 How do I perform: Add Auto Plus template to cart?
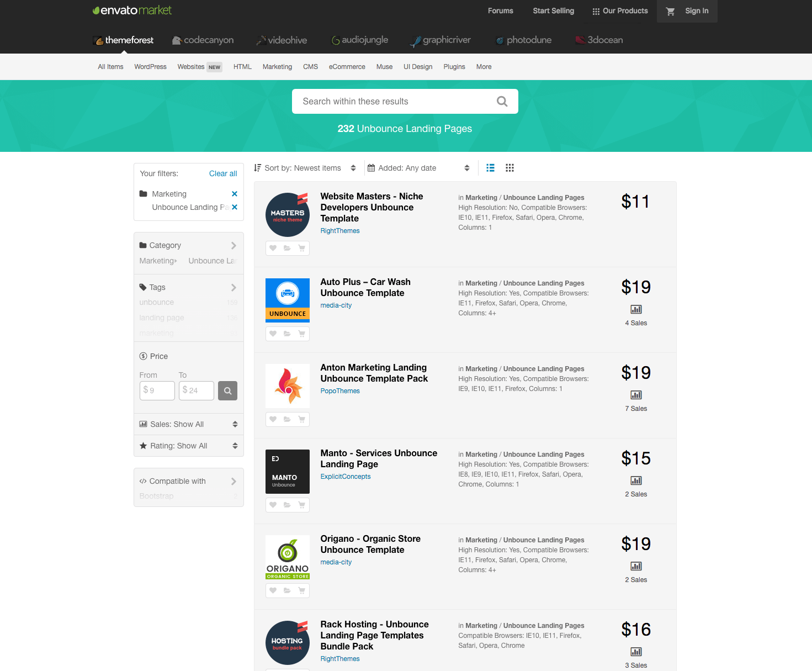coord(302,334)
